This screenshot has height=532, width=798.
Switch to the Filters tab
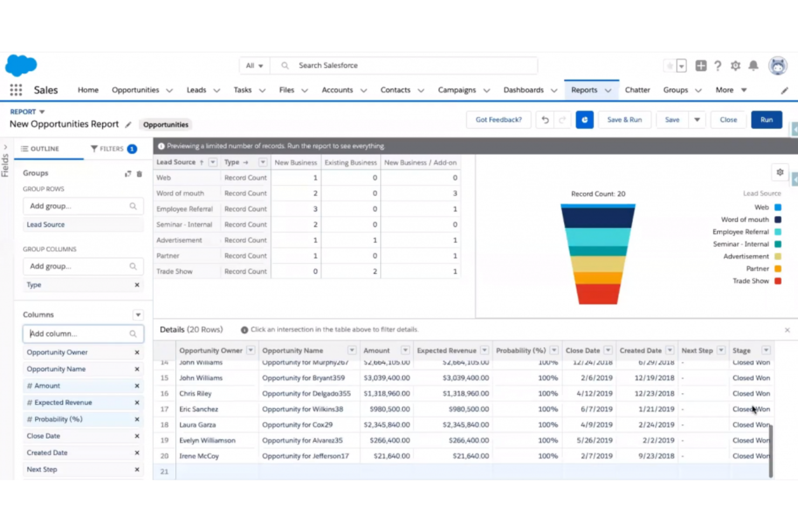112,149
